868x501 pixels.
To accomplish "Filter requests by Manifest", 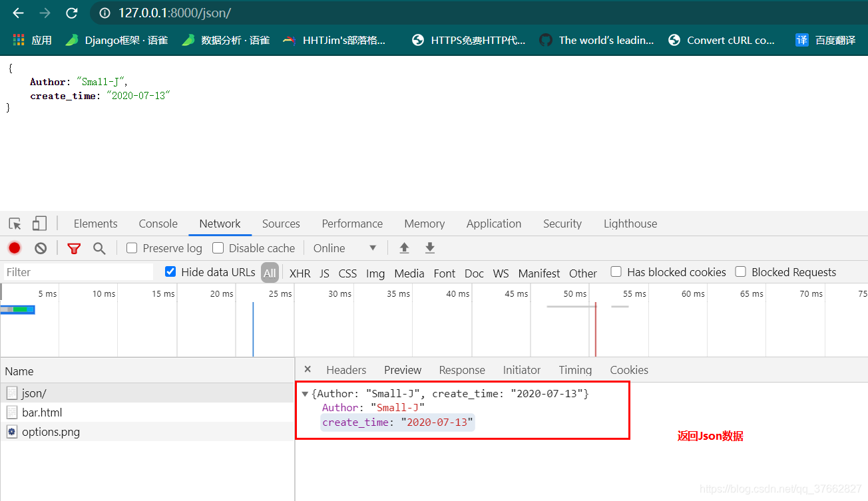I will 539,273.
